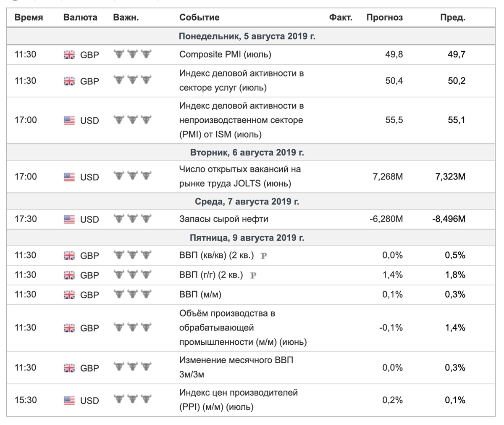Image resolution: width=504 pixels, height=425 pixels.
Task: Click the Событие column header
Action: point(199,18)
